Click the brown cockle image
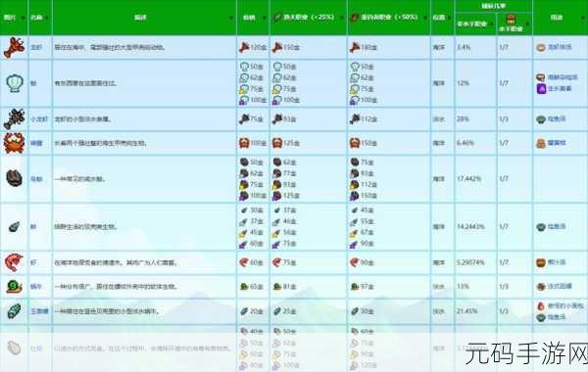The height and width of the screenshot is (372, 588). click(15, 178)
